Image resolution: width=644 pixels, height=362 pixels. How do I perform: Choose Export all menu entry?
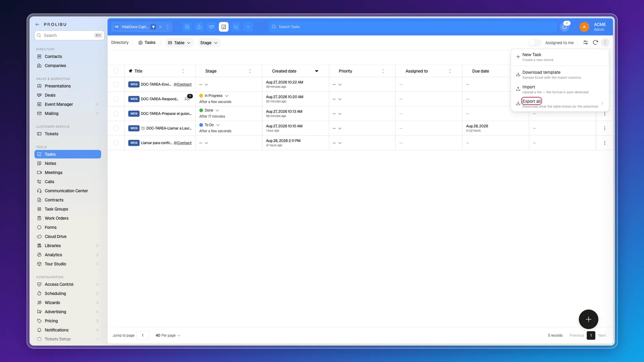pyautogui.click(x=559, y=104)
